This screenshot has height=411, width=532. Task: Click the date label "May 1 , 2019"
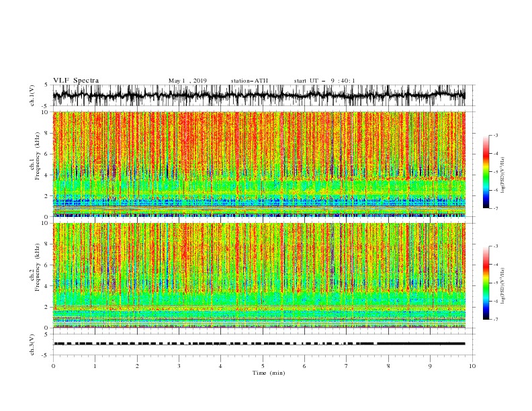coord(187,81)
